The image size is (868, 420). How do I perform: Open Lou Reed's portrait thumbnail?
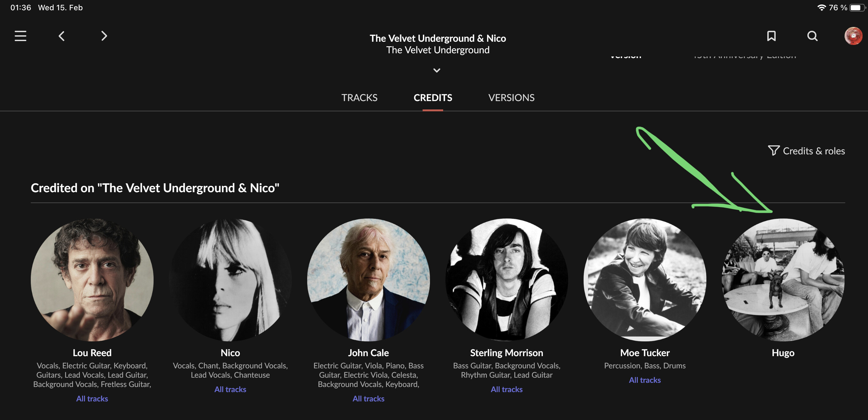click(x=92, y=280)
